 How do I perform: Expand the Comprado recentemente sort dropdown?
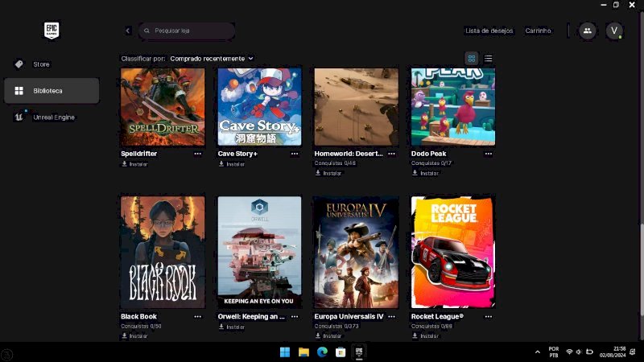click(212, 59)
